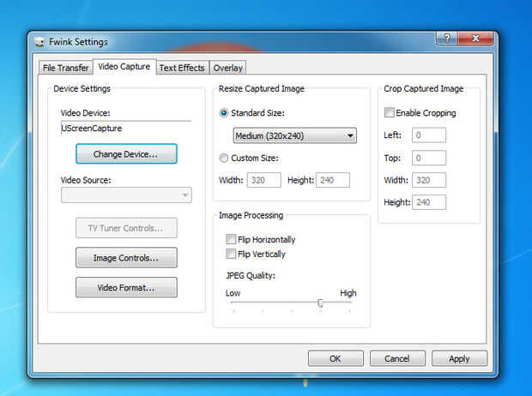The width and height of the screenshot is (532, 396).
Task: Open the Medium (320x240) size dropdown
Action: pyautogui.click(x=295, y=135)
